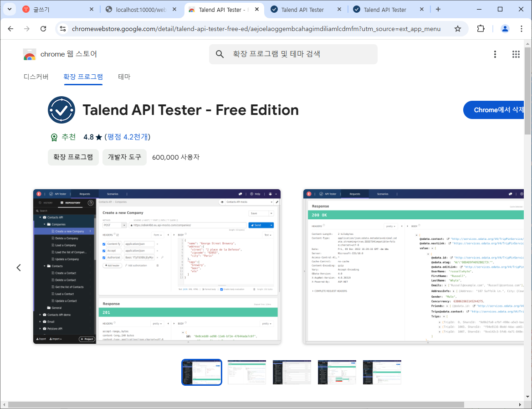Screen dimensions: 532x409
Task: Select the third carousel thumbnail
Action: click(292, 373)
